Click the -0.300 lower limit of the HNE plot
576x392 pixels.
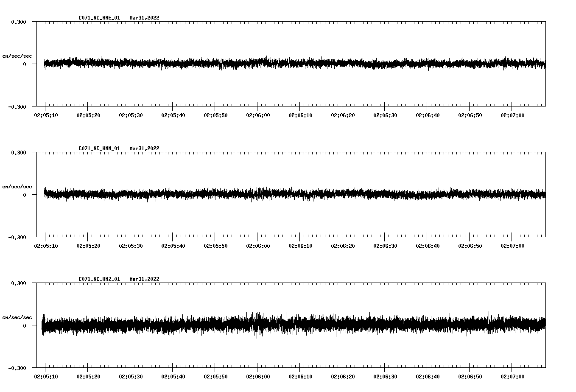tap(17, 107)
